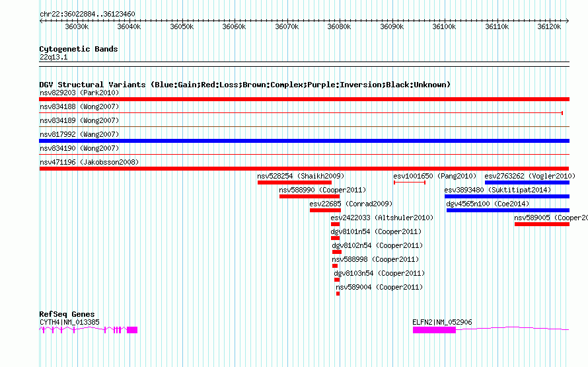Click the dgv8101n54 (Cooper2011) label
Screen dimensions: 588x367
[376, 231]
